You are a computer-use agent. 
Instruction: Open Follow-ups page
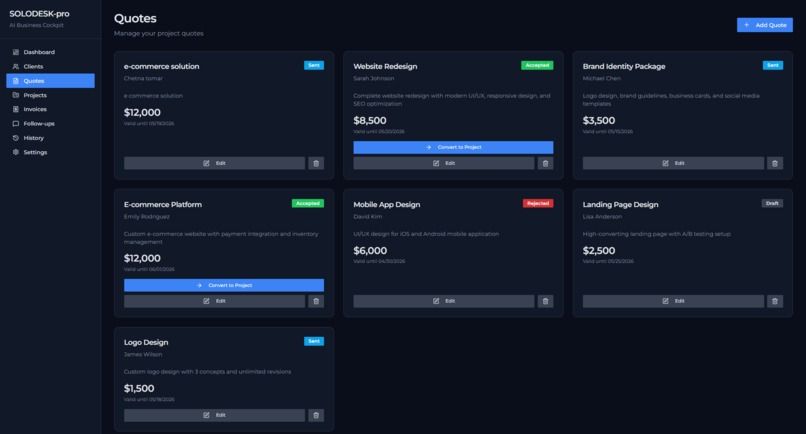click(x=50, y=123)
